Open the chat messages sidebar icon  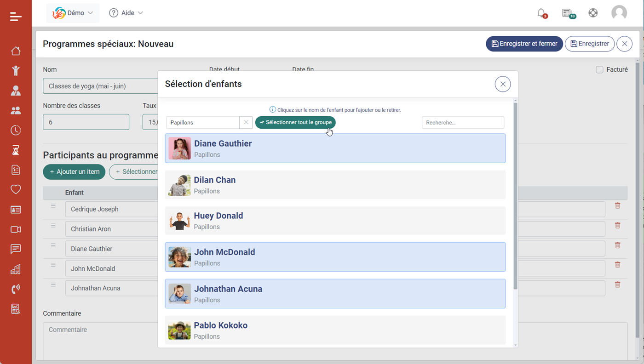point(16,249)
